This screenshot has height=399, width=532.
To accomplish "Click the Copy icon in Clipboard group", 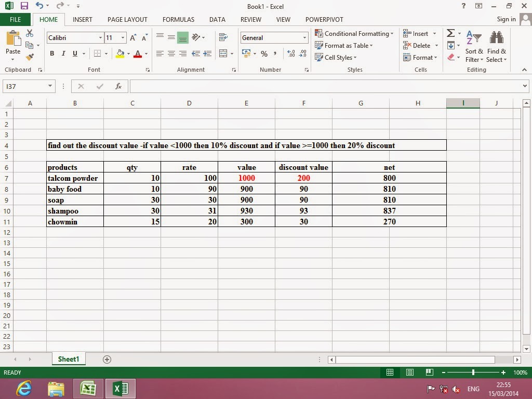I will pyautogui.click(x=30, y=45).
